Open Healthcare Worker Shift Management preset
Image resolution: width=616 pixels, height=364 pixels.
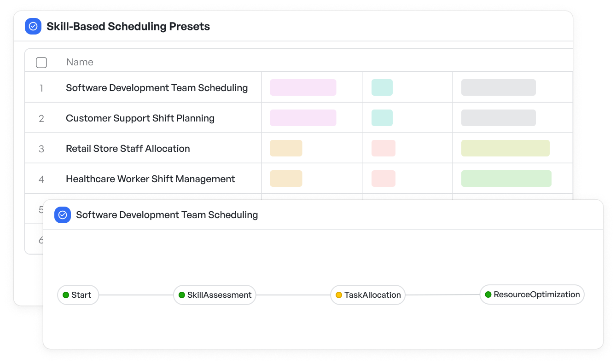coord(150,179)
